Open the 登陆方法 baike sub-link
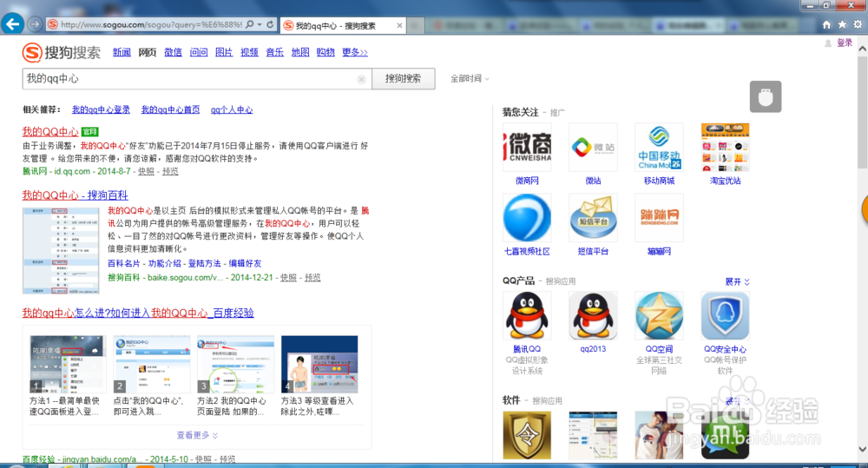Image resolution: width=868 pixels, height=468 pixels. pos(204,263)
